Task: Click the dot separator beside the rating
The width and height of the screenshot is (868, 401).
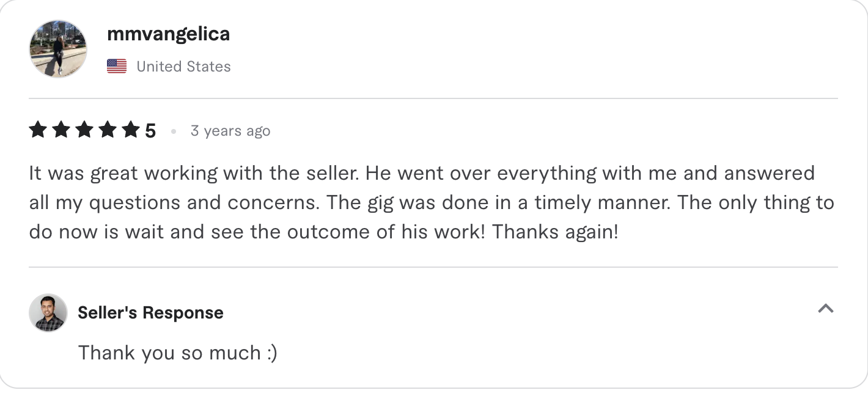Action: (173, 131)
